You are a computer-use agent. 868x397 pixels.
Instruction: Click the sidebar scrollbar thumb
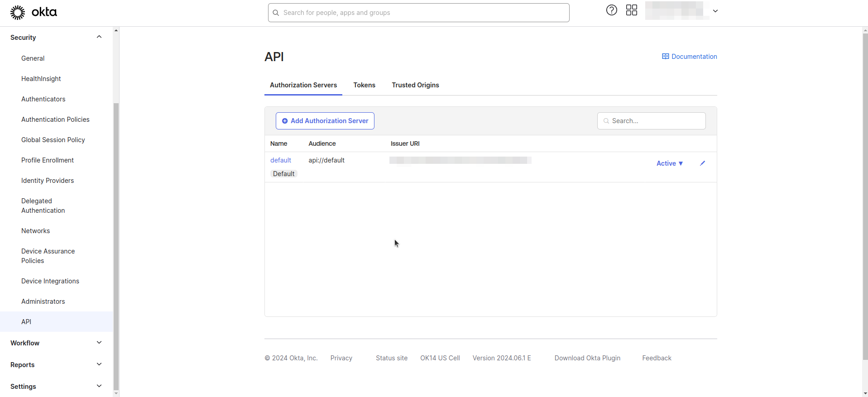coord(116,246)
